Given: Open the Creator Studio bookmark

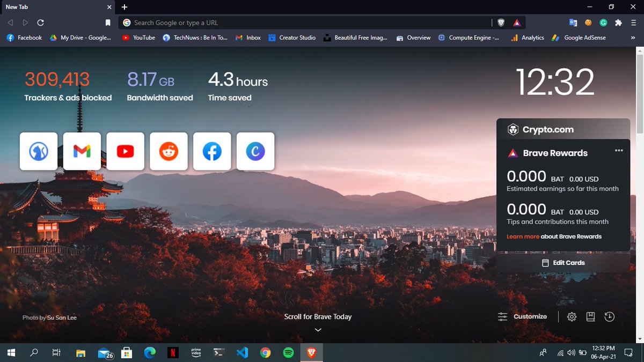Looking at the screenshot, I should click(x=291, y=38).
